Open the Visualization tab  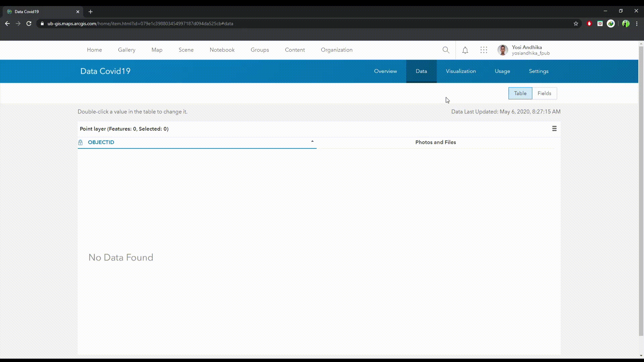click(461, 71)
